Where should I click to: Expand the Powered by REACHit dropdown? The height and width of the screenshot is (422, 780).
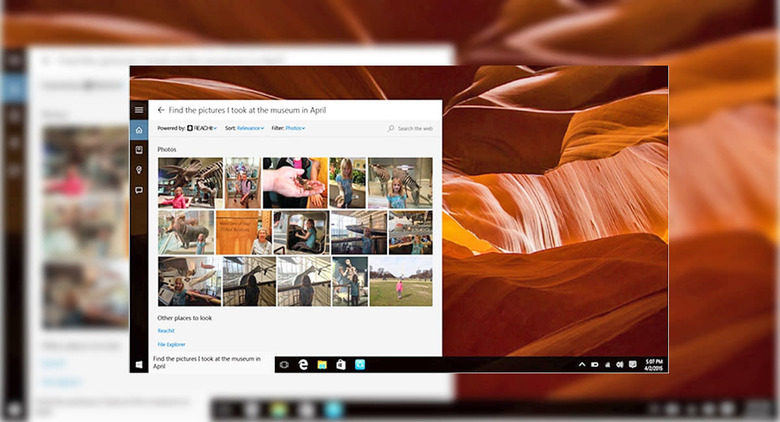click(x=202, y=128)
